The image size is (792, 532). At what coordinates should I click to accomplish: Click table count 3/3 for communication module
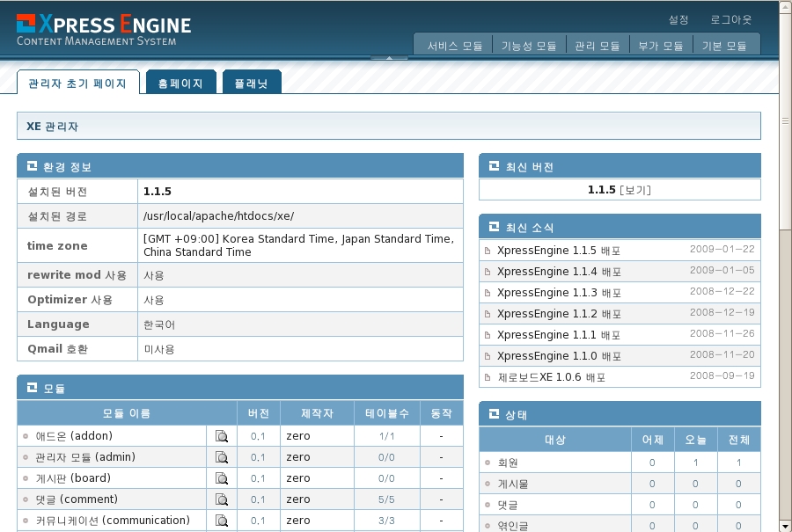coord(386,521)
